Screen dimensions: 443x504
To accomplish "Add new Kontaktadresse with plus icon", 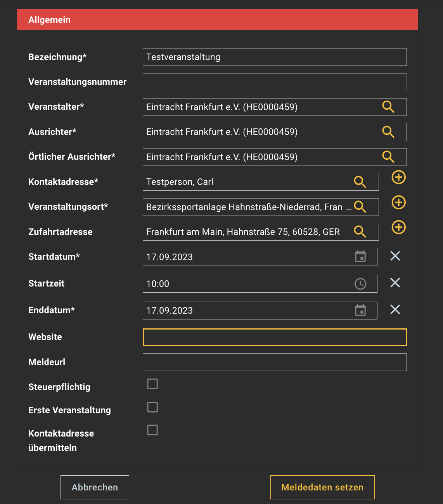I will point(398,178).
